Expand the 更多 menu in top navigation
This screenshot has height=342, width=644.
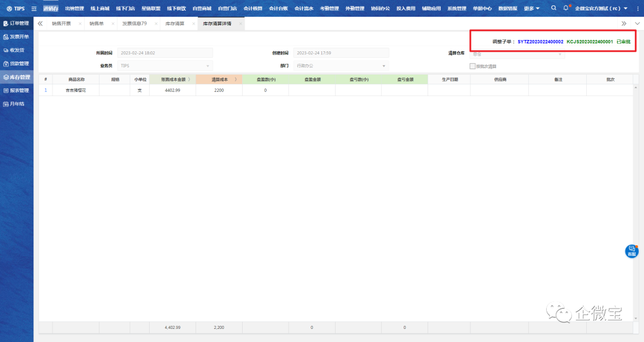tap(532, 8)
